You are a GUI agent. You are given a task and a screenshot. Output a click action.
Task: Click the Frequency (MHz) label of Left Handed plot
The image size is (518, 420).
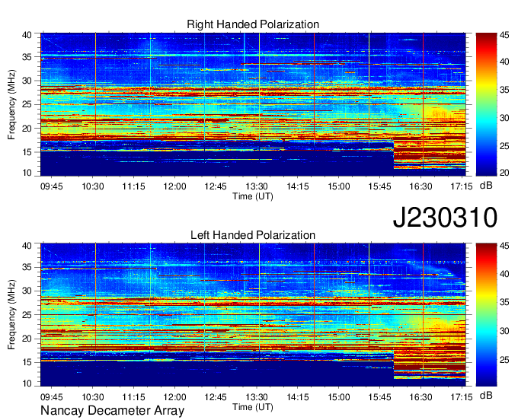tap(11, 315)
